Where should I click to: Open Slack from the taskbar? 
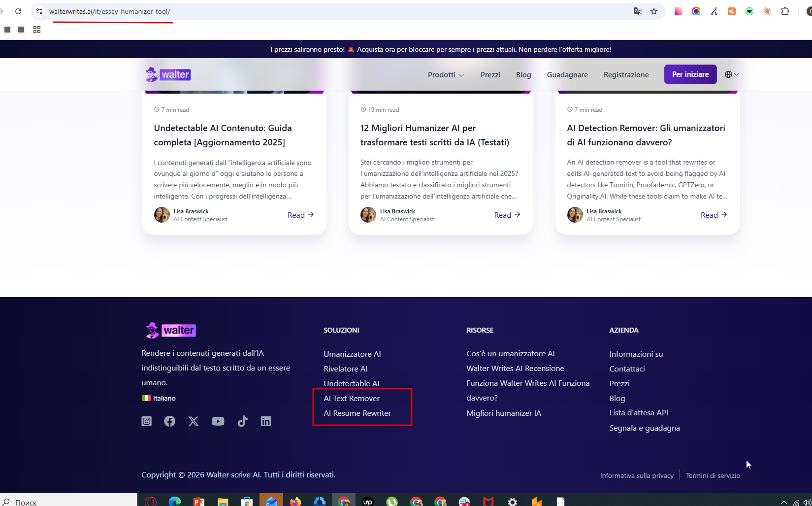[464, 502]
